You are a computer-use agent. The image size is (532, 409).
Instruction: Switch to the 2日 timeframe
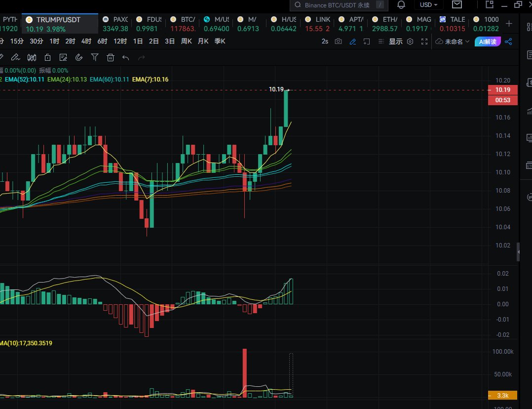click(x=153, y=41)
